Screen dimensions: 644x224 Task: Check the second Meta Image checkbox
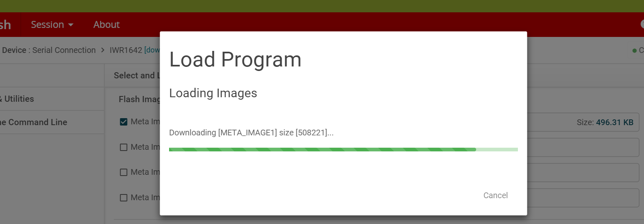coord(124,147)
